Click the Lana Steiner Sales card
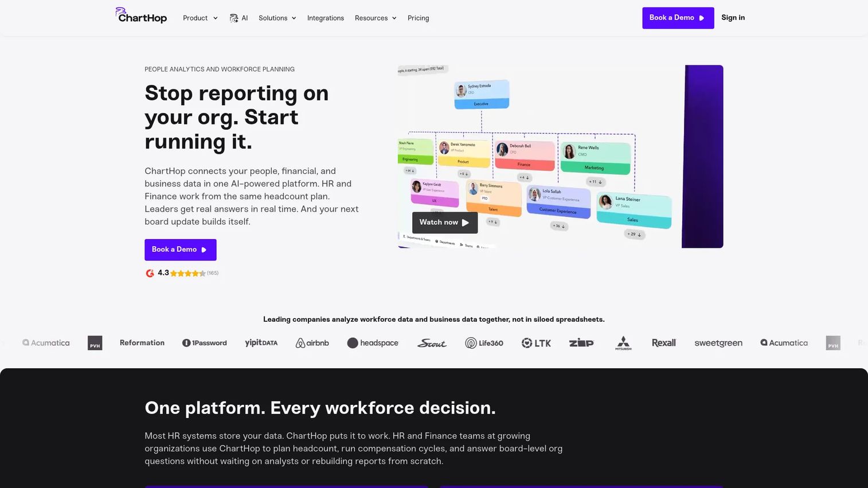Viewport: 868px width, 488px height. click(x=634, y=211)
